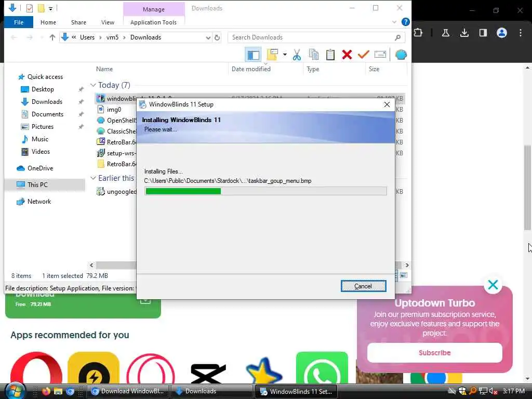The width and height of the screenshot is (532, 399).
Task: Open the View ribbon tab
Action: 108,22
